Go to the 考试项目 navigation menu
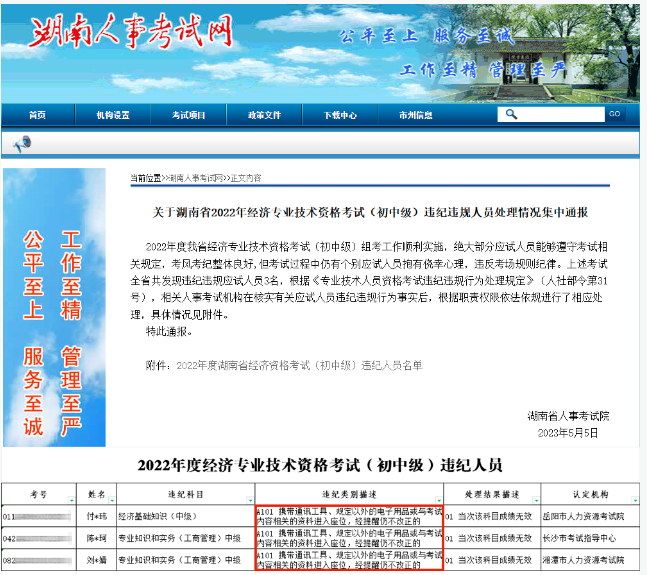 coord(188,115)
